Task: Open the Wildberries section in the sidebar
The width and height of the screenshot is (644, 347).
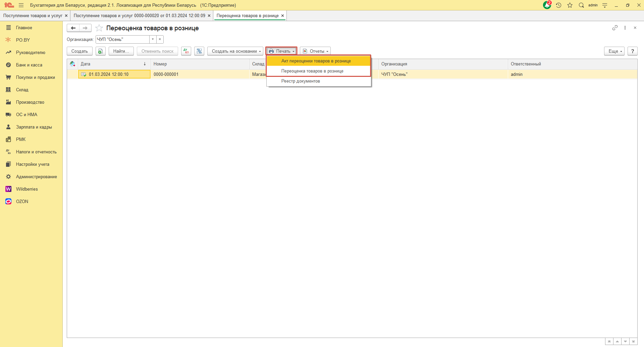Action: [x=27, y=189]
